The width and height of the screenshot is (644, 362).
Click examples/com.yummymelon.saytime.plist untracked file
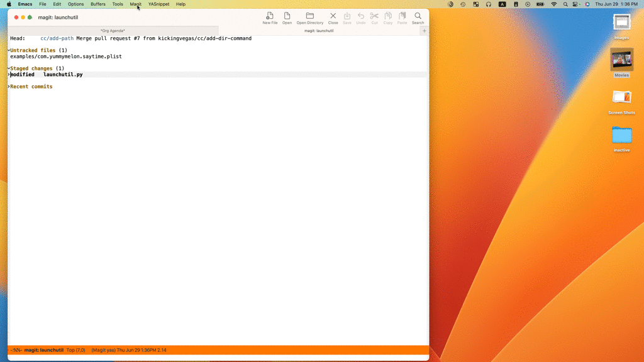click(x=65, y=57)
